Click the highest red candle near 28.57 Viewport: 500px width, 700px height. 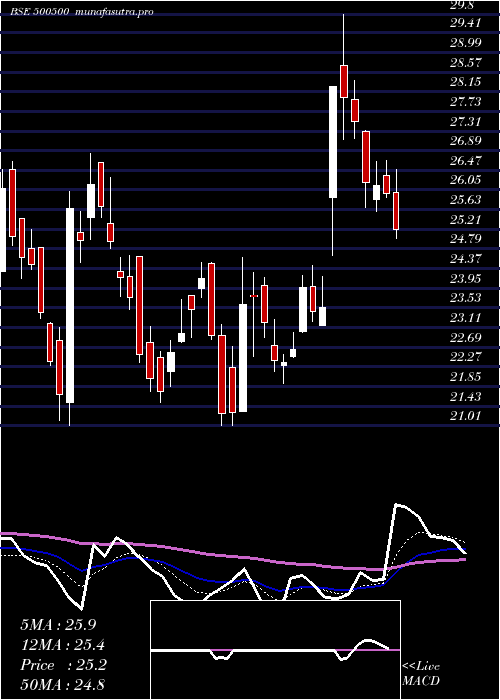point(344,81)
